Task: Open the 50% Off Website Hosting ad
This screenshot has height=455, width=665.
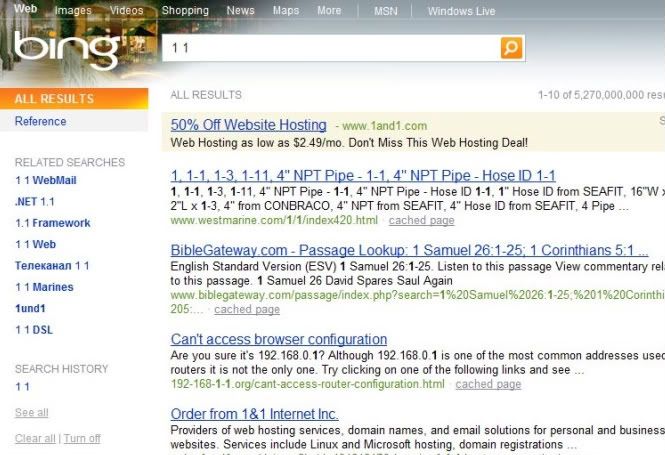Action: (248, 125)
